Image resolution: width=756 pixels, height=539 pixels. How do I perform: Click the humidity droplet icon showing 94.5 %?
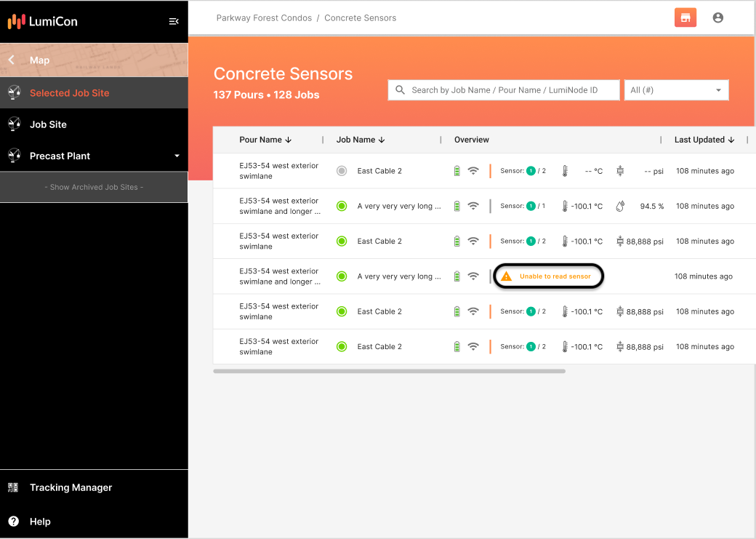(620, 206)
